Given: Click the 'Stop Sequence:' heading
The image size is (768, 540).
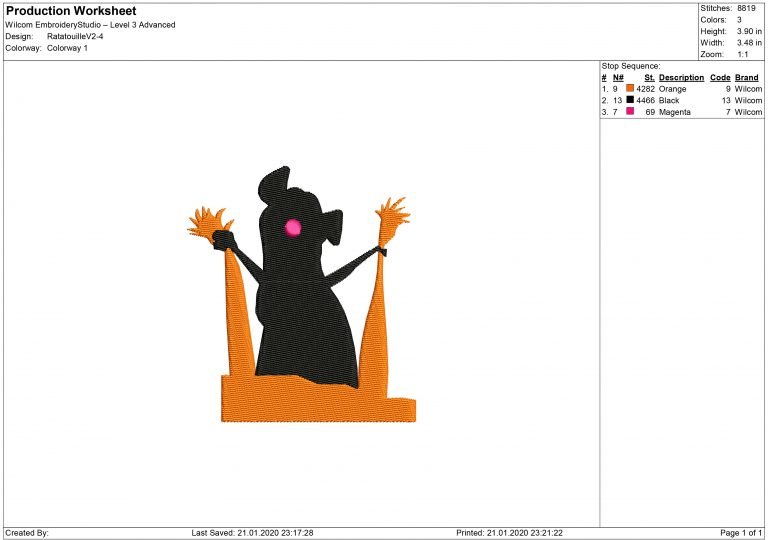Looking at the screenshot, I should click(x=631, y=66).
